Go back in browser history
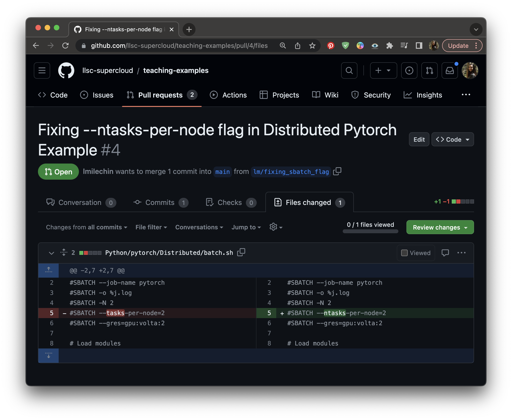This screenshot has height=420, width=512. point(36,46)
